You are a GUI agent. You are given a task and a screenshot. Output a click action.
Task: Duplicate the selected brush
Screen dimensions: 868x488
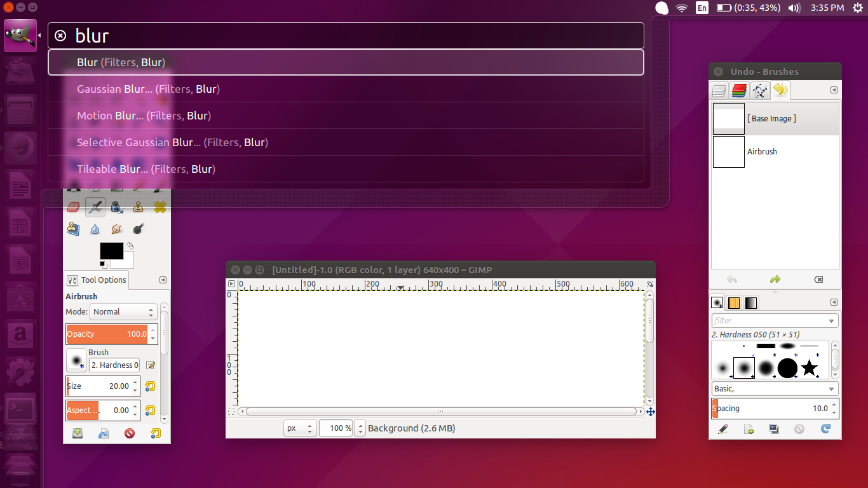point(774,429)
